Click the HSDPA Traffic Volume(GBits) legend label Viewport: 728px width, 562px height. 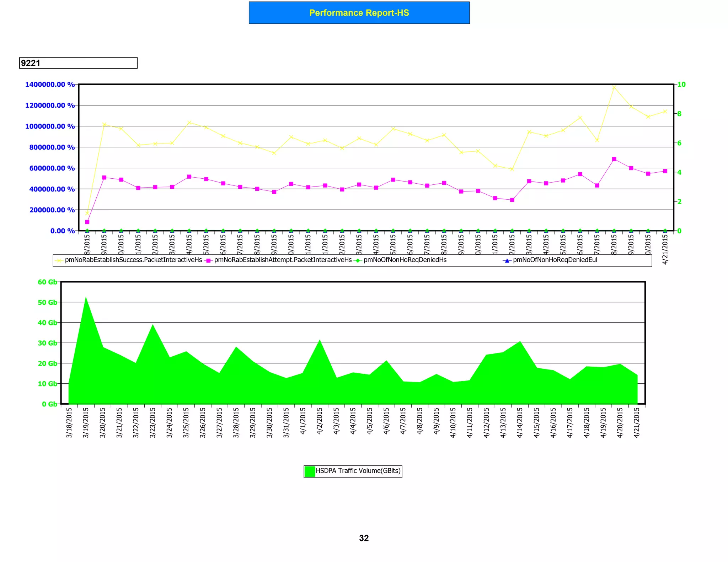(358, 471)
